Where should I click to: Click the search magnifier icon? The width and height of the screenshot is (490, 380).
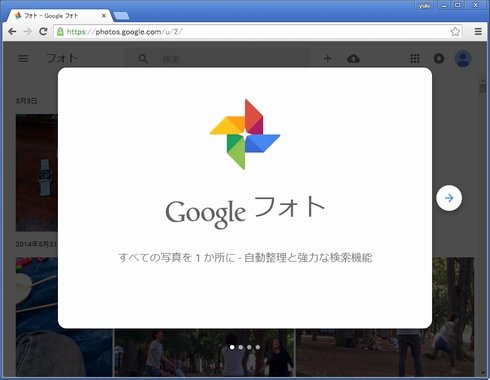[143, 59]
